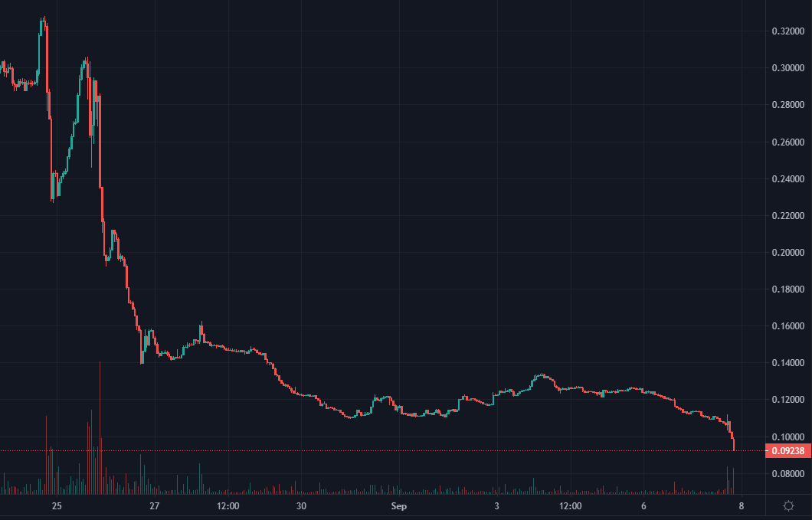Click the 30 date label on time axis
This screenshot has height=520, width=812.
click(301, 506)
